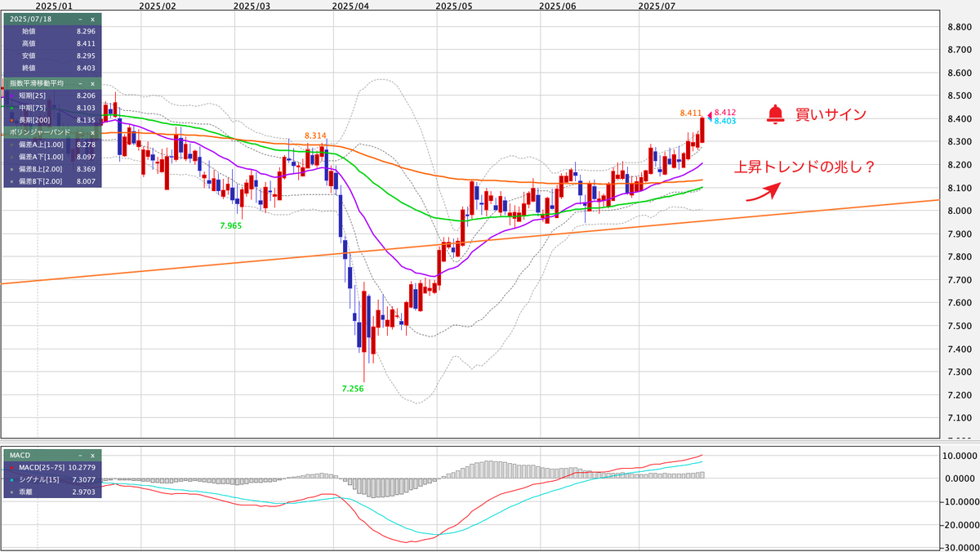This screenshot has height=552, width=980.
Task: Click the cyan 8.403 label on chart
Action: point(725,121)
